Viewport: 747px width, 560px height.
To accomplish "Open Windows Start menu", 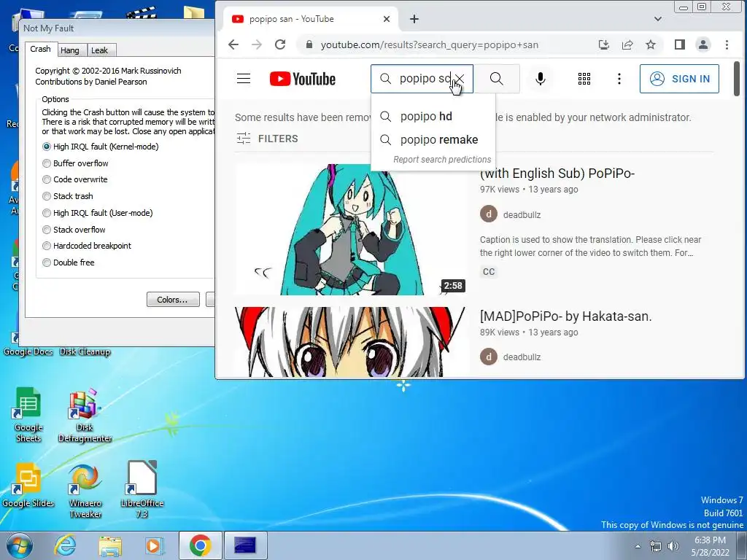I will (20, 545).
